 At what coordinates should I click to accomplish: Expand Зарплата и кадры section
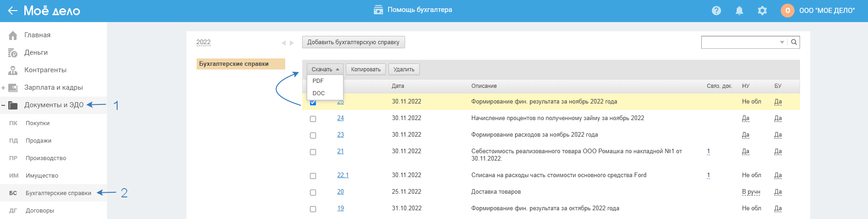click(3, 87)
